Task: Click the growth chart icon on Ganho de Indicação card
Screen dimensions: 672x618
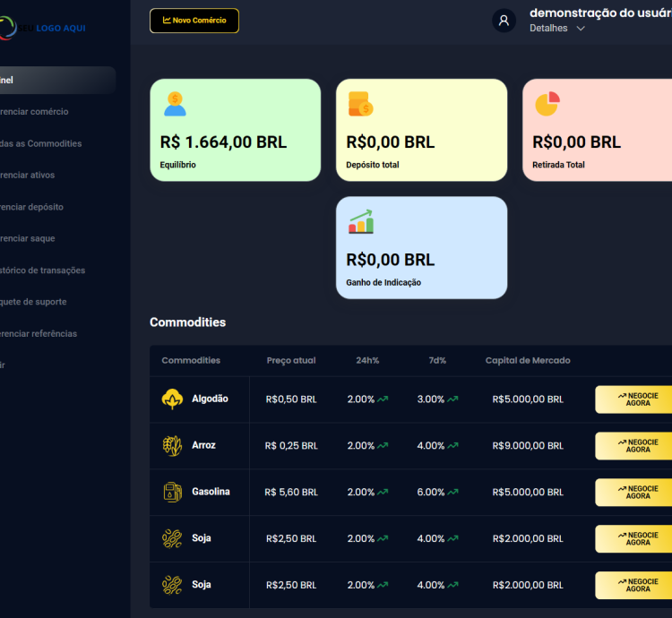Action: click(361, 222)
